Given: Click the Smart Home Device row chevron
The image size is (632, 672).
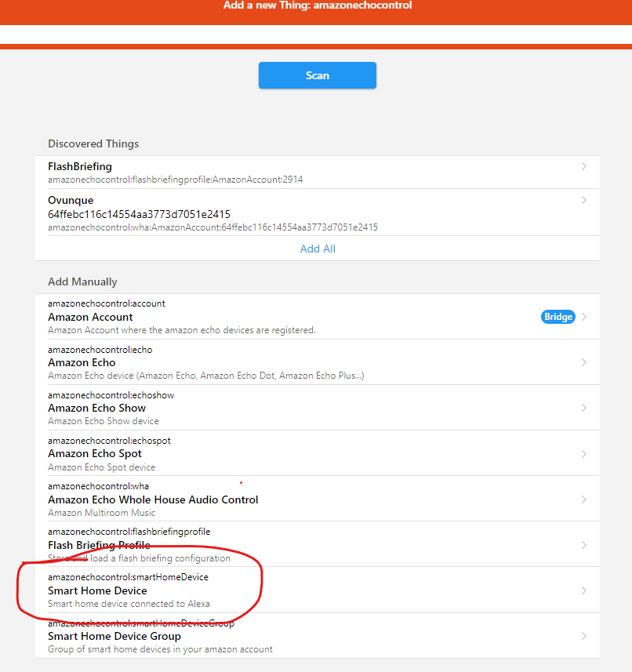Looking at the screenshot, I should click(583, 590).
